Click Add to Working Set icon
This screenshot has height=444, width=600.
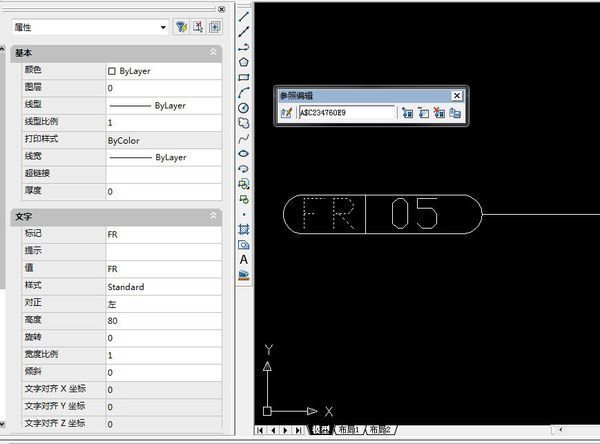click(x=407, y=113)
